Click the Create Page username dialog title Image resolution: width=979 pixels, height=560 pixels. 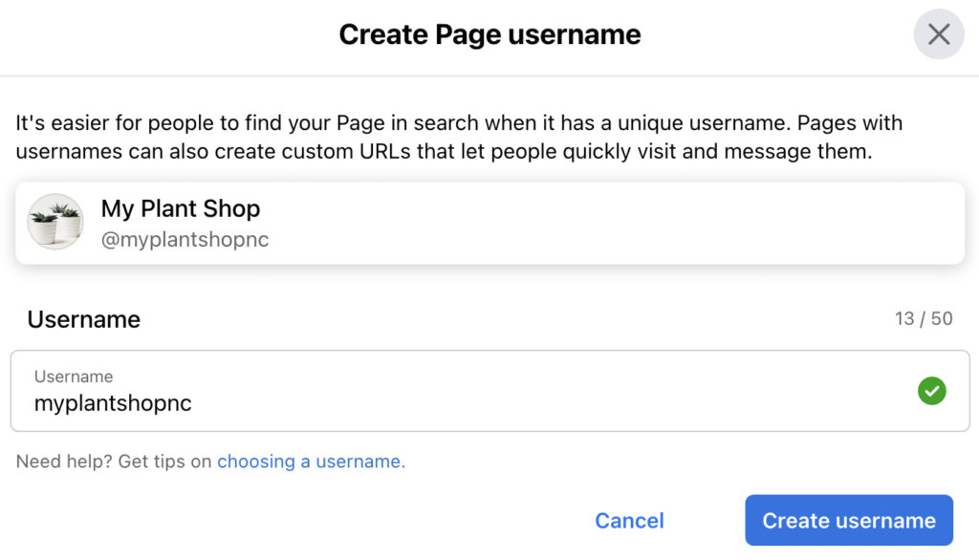(489, 34)
